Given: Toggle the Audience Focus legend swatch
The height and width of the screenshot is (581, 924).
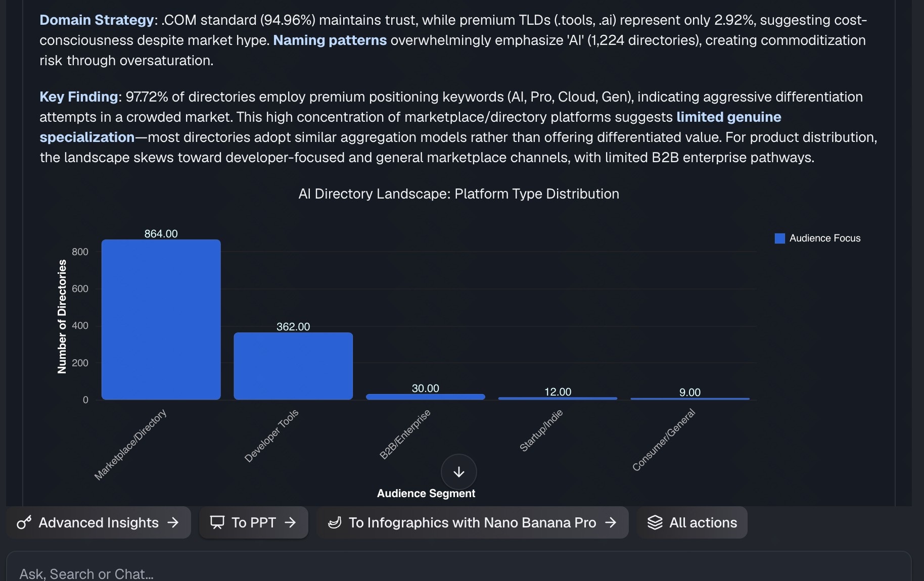Looking at the screenshot, I should 780,238.
